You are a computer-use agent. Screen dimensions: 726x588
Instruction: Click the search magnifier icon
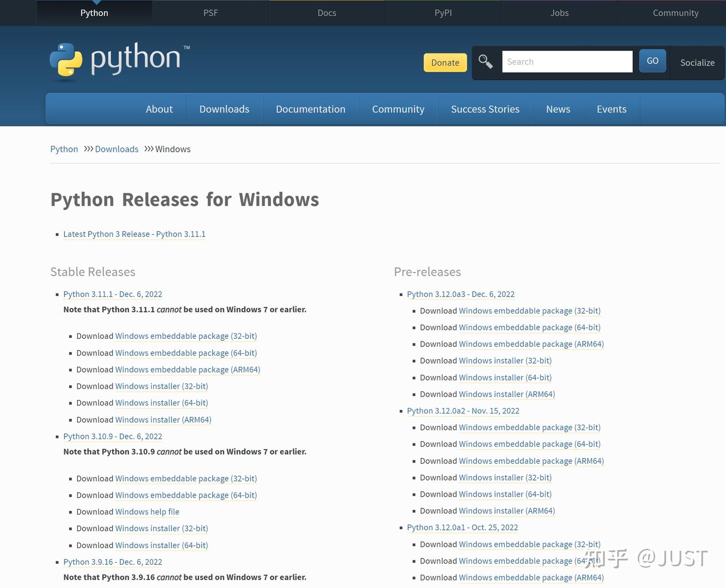(486, 61)
